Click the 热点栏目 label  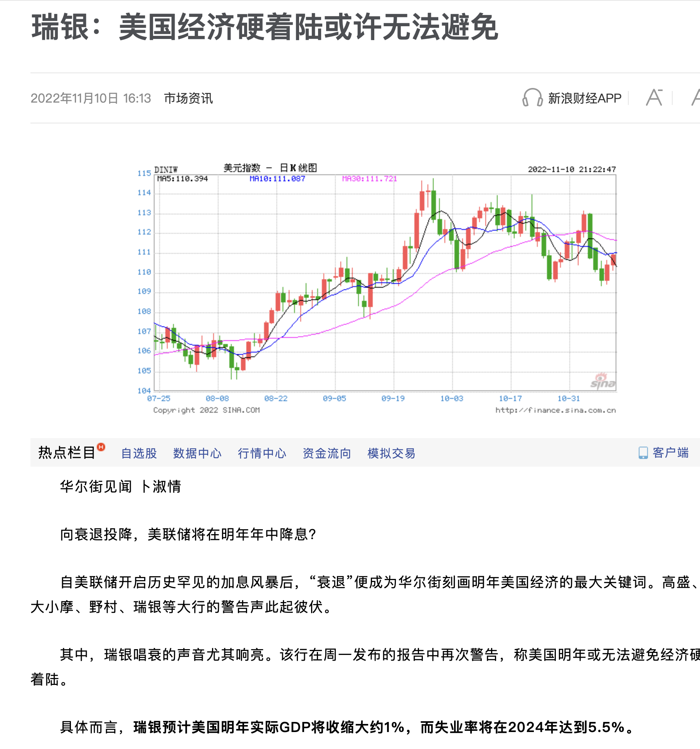(67, 452)
